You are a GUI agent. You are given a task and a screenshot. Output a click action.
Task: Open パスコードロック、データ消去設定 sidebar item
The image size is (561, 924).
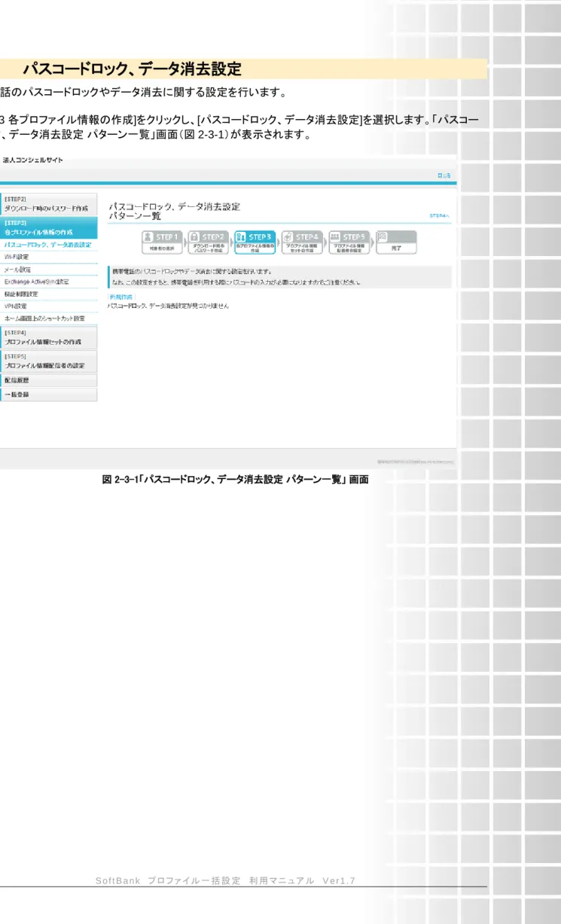(x=49, y=245)
